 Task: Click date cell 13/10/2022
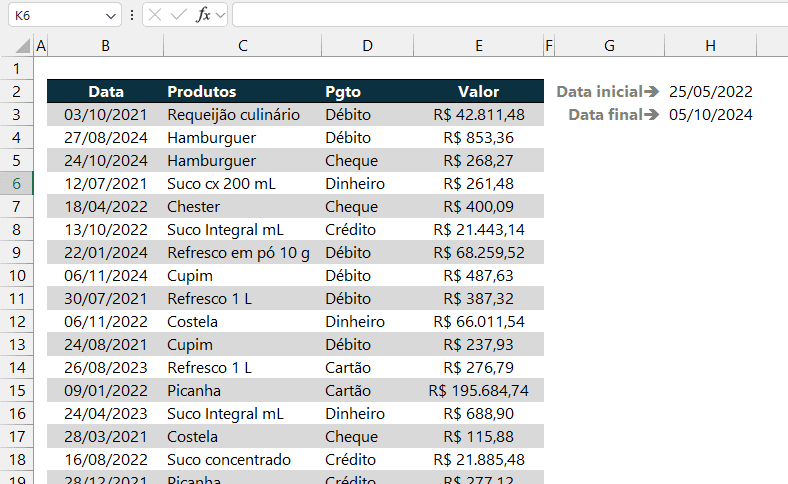(x=106, y=230)
